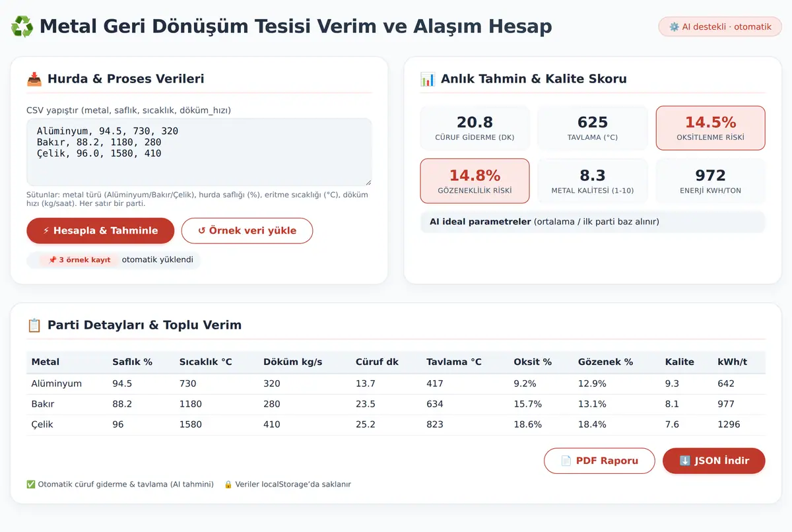Click the lock icon beside localStorage note
This screenshot has width=792, height=532.
[x=228, y=484]
